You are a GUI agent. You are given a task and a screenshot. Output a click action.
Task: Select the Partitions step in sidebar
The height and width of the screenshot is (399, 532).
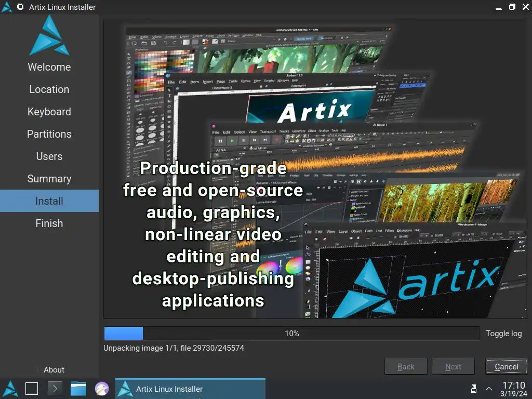coord(49,134)
